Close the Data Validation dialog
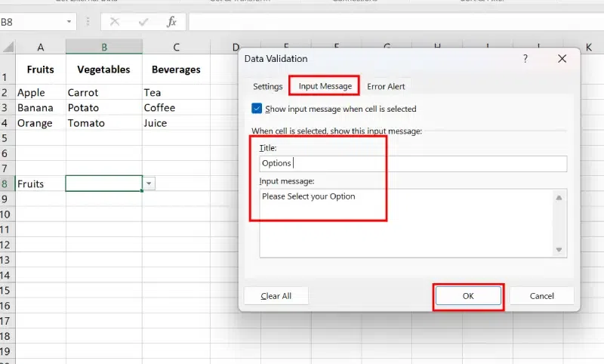 [562, 59]
